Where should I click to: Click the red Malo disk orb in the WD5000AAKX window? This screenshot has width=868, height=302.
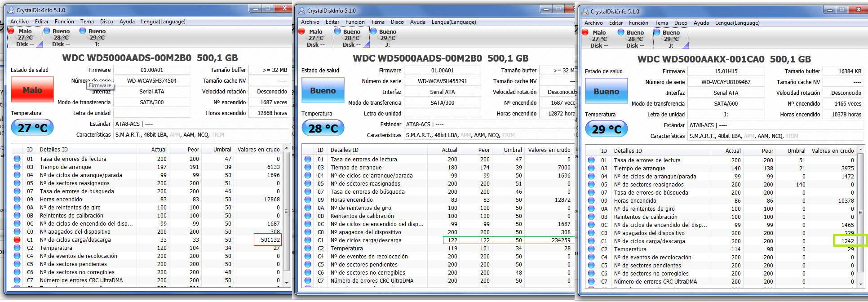click(585, 32)
